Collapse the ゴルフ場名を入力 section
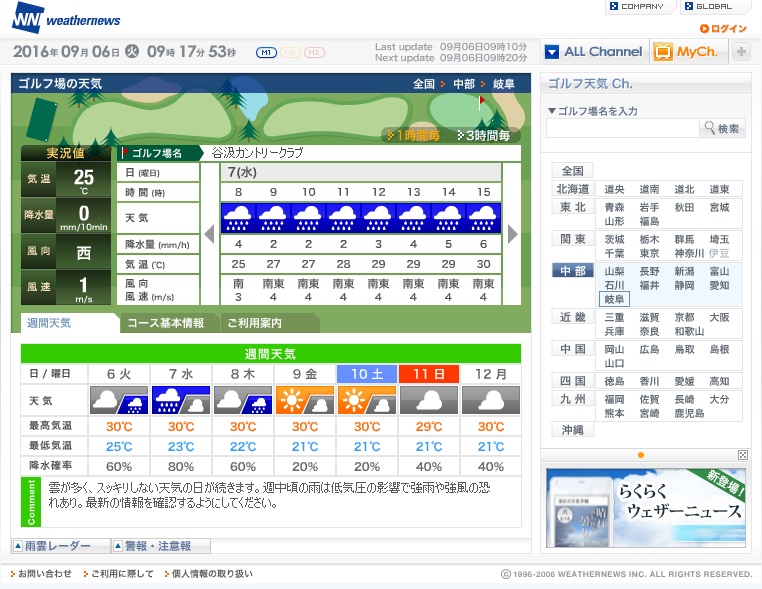 pyautogui.click(x=593, y=111)
